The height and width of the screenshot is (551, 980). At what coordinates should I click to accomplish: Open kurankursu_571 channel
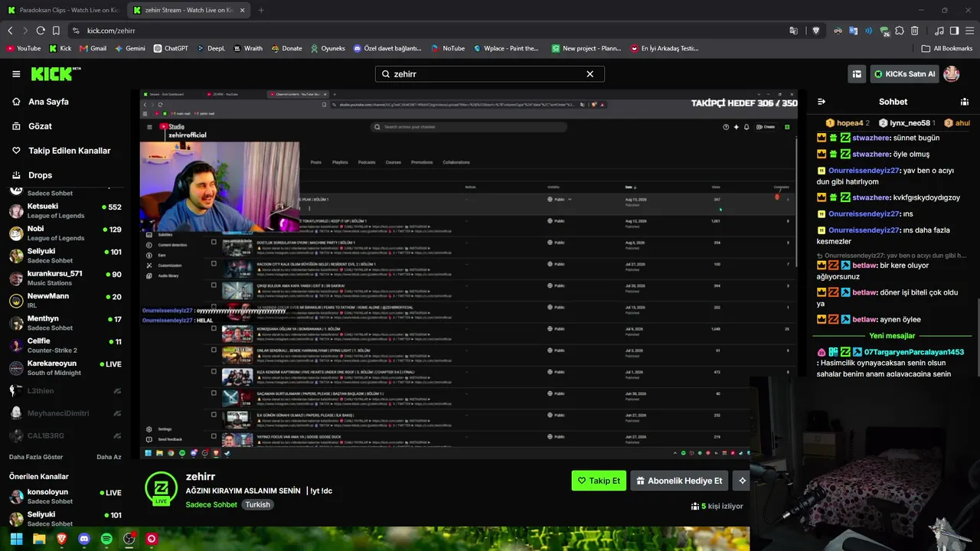tap(65, 278)
